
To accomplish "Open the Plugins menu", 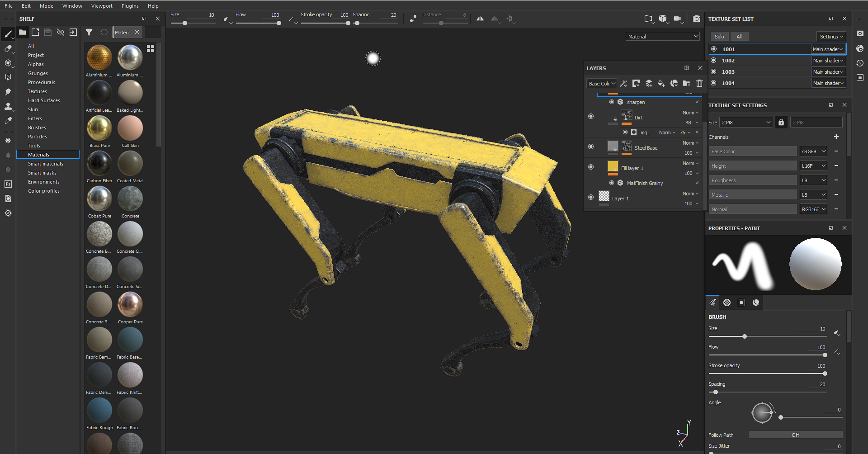I will 130,6.
